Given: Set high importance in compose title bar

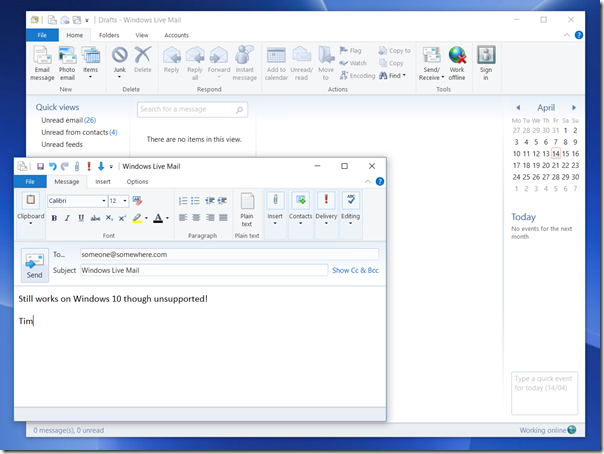Looking at the screenshot, I should click(x=89, y=166).
